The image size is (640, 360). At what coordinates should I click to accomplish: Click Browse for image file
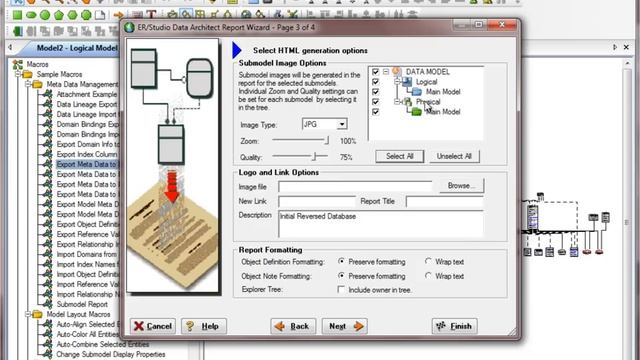[x=462, y=186]
